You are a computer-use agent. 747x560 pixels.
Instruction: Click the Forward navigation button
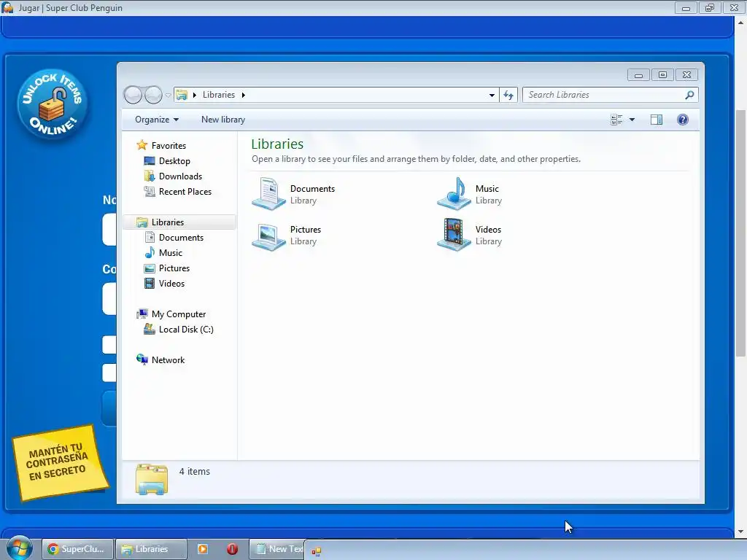(153, 96)
